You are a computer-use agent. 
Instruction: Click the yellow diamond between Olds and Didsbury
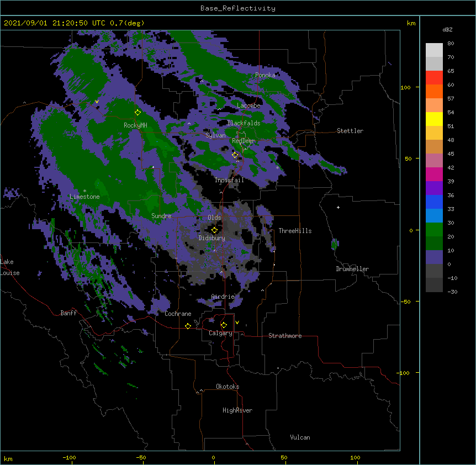click(214, 230)
